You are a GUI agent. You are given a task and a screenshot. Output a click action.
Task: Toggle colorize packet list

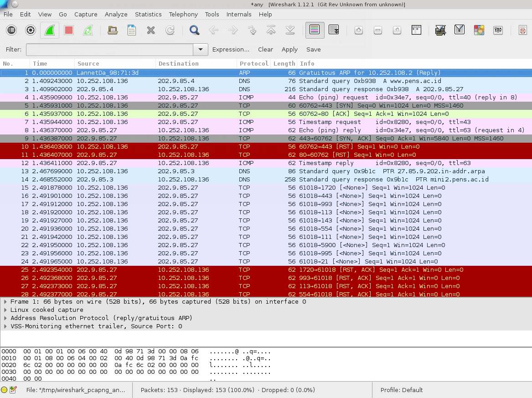(315, 30)
